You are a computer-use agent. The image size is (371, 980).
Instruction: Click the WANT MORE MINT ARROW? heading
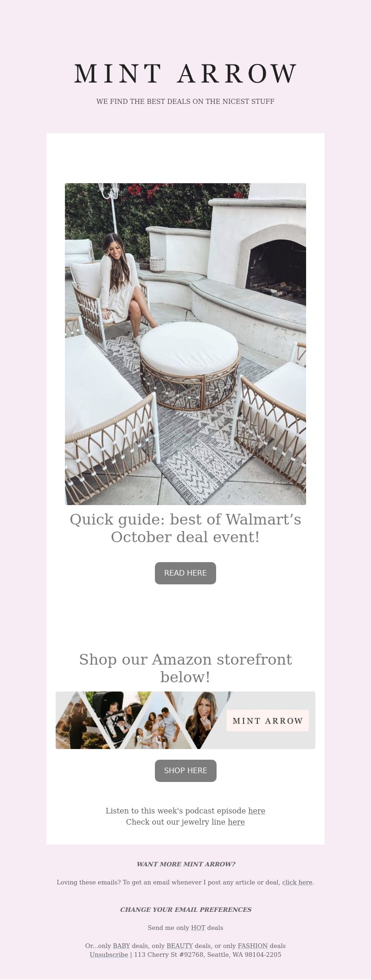click(x=185, y=864)
